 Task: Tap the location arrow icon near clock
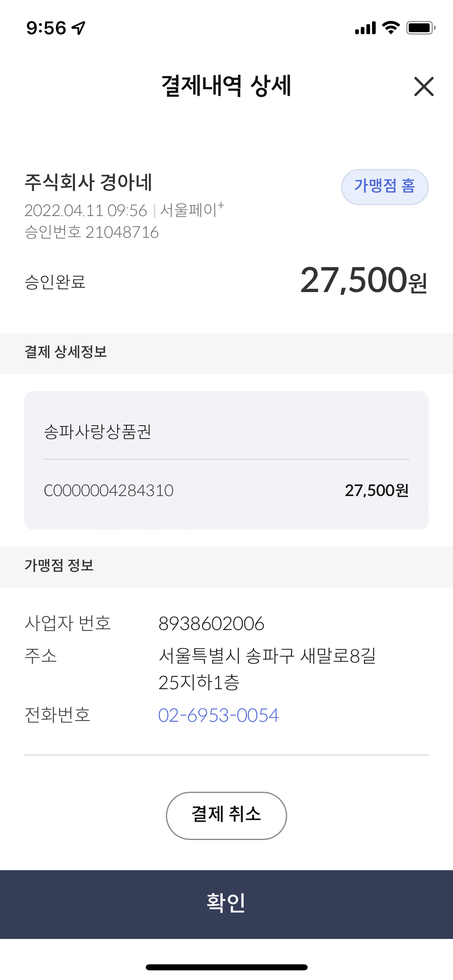(79, 28)
